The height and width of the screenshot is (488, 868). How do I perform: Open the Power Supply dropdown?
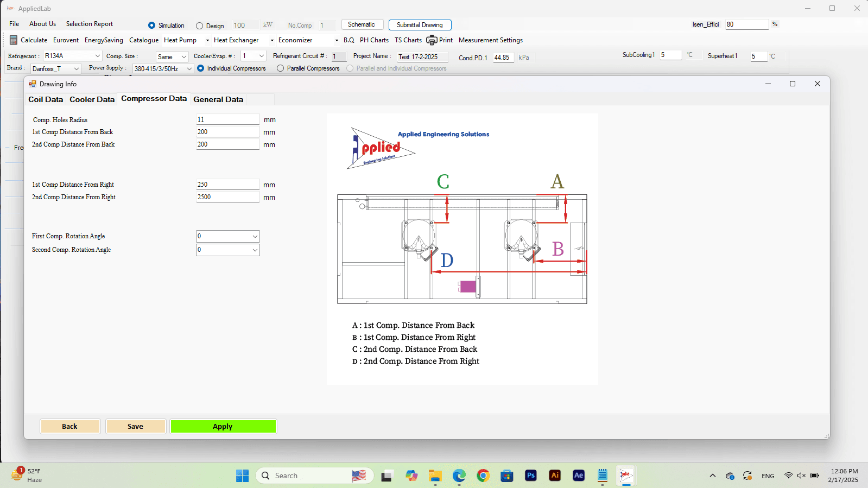click(x=163, y=68)
